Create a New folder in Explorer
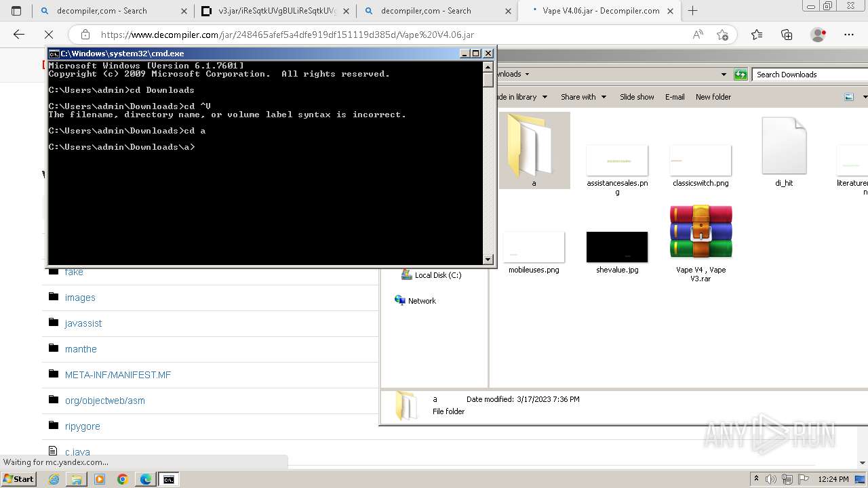Image resolution: width=868 pixels, height=488 pixels. [x=713, y=97]
